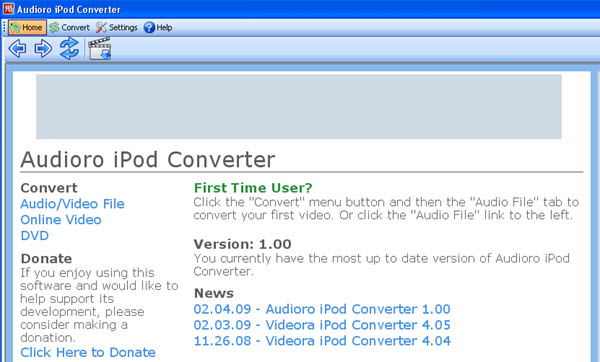Screen dimensions: 600x362
Task: Open the Home menu tab
Action: click(x=27, y=28)
